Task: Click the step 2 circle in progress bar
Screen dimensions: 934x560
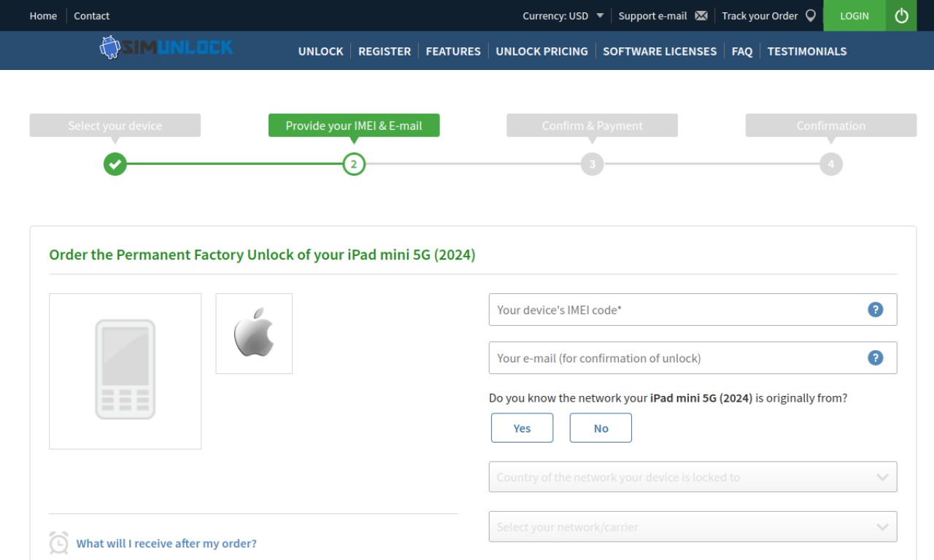Action: (354, 164)
